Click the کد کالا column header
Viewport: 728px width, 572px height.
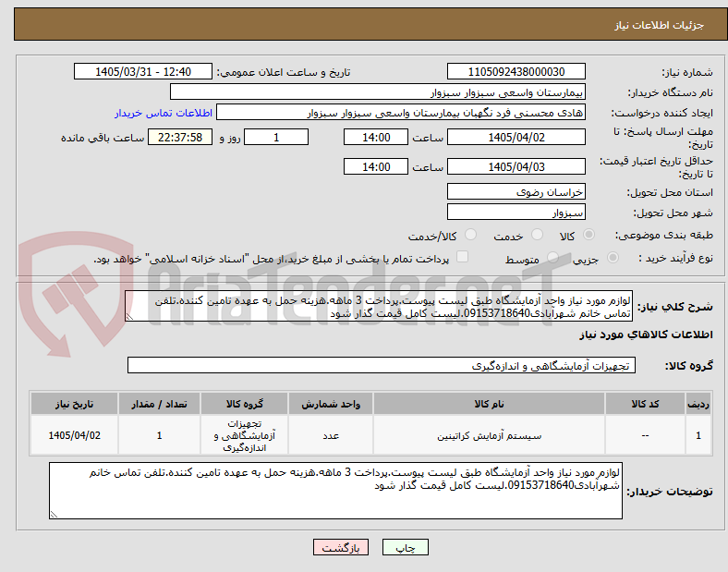646,404
